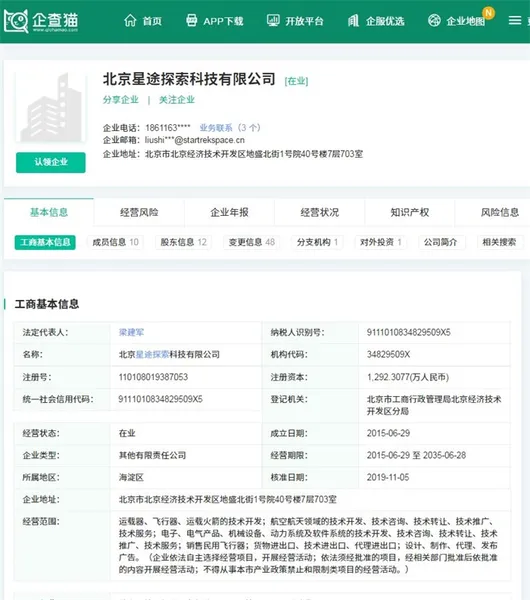Click the 核准日期 value 2019-11-05
This screenshot has width=530, height=600.
tap(388, 478)
